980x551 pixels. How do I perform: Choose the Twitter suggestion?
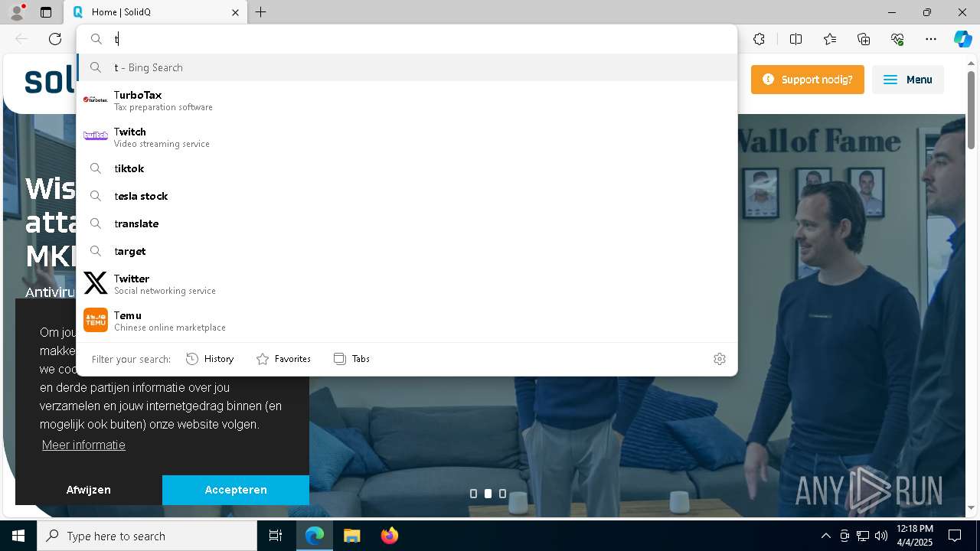407,283
